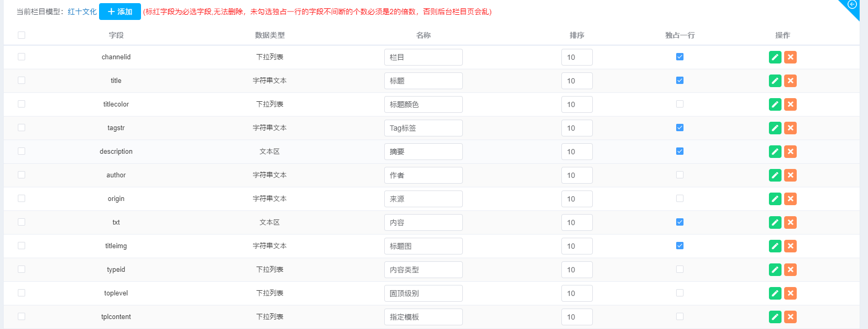
Task: Uncheck 独占一行 for tagstr
Action: tap(680, 128)
